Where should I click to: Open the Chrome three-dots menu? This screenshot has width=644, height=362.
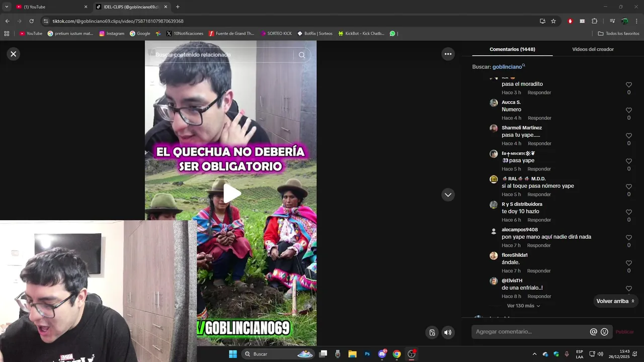(x=636, y=21)
